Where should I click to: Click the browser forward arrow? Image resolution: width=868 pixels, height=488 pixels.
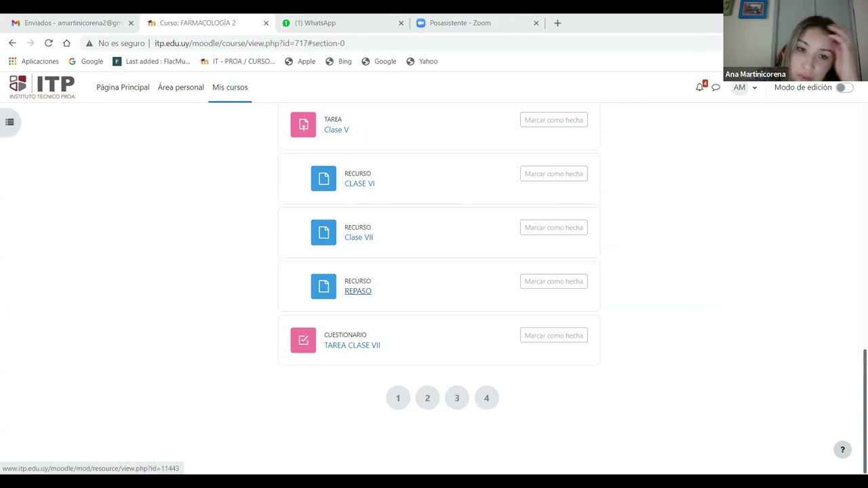pos(31,43)
